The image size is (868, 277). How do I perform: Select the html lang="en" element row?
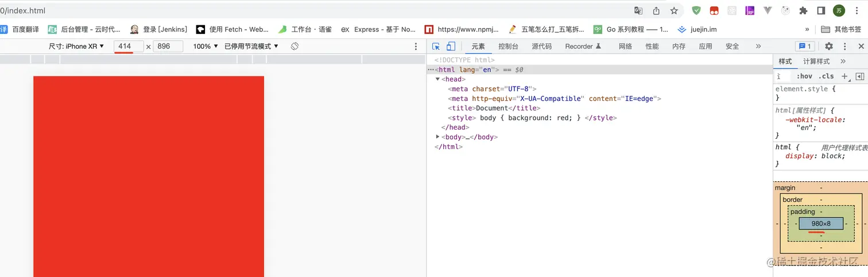(599, 69)
